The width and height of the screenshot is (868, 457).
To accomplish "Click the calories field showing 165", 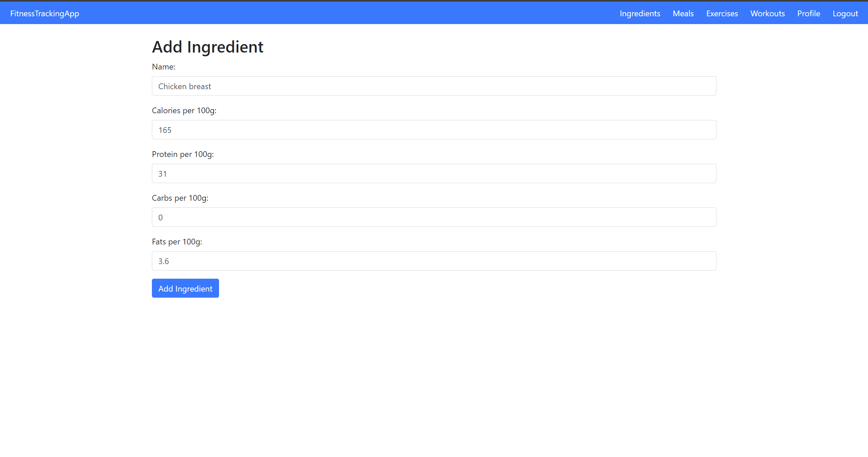I will pos(434,130).
